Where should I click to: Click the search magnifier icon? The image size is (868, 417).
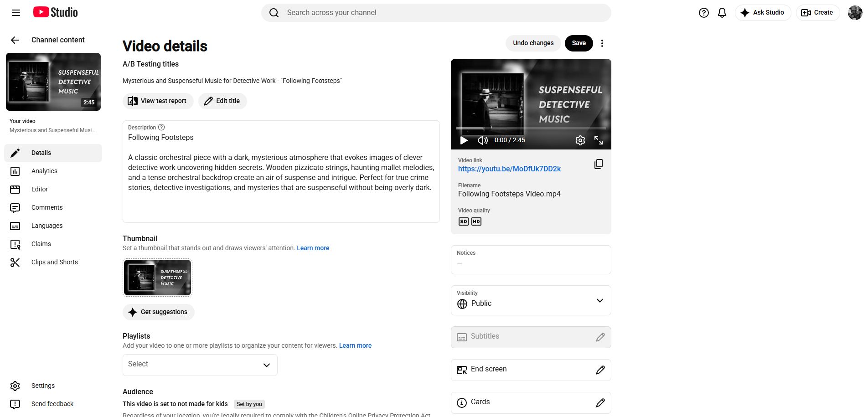click(x=274, y=13)
